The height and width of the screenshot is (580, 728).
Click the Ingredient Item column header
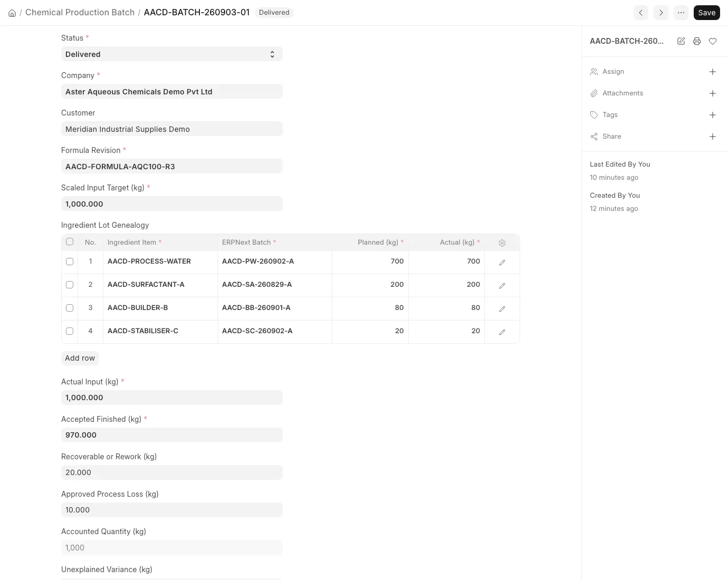point(160,243)
